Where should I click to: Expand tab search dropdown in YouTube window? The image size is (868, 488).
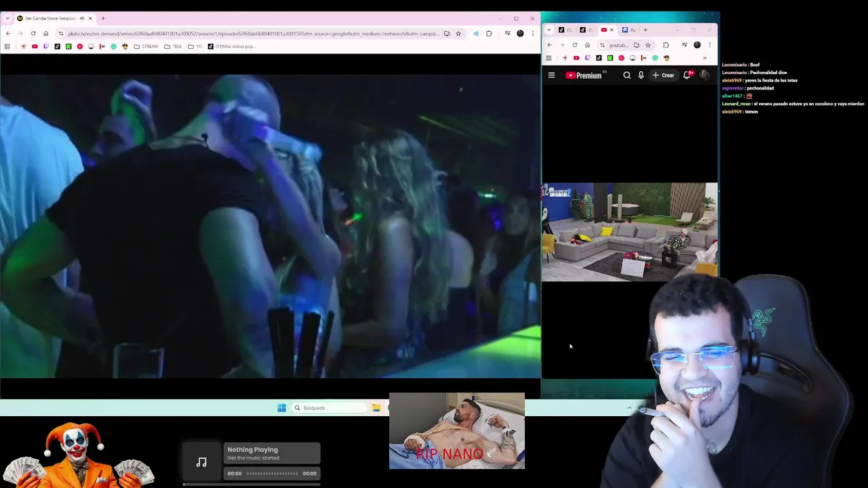tap(549, 30)
